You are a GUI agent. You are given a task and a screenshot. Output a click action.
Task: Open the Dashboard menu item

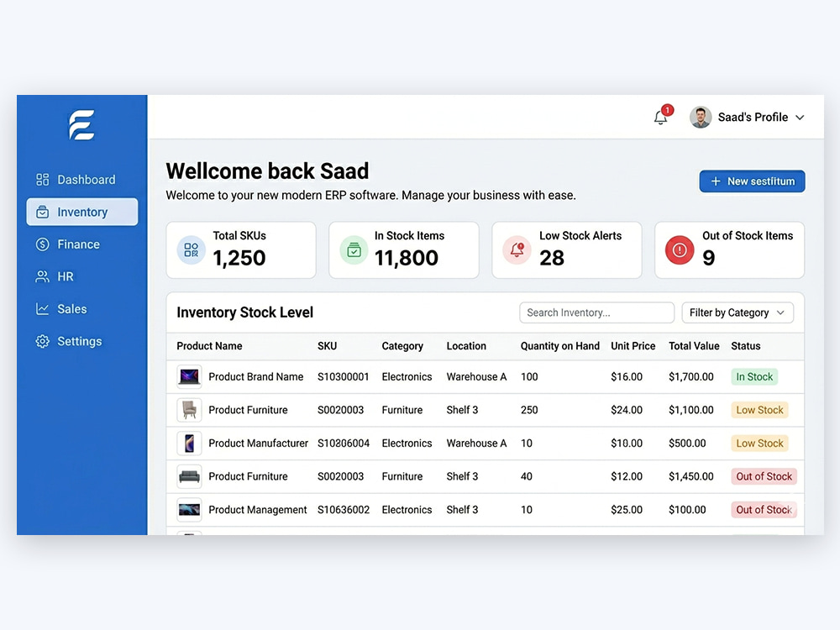(x=82, y=180)
